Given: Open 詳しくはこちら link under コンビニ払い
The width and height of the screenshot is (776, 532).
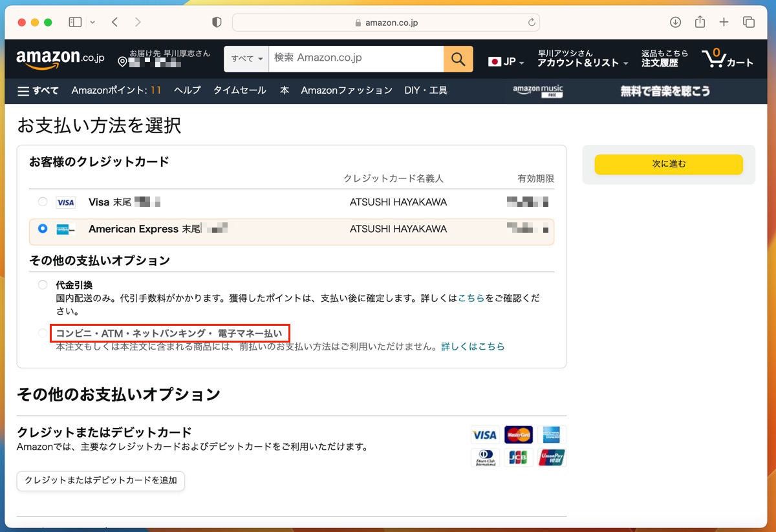Looking at the screenshot, I should [x=473, y=346].
